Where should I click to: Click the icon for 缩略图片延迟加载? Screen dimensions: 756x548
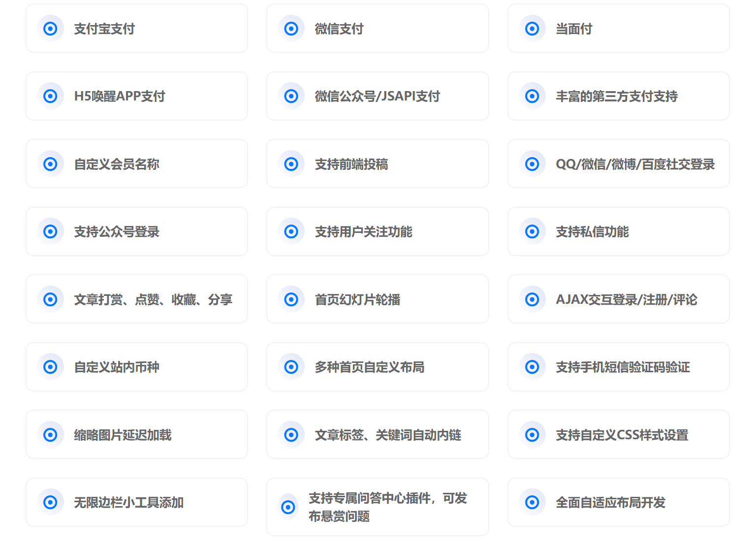click(50, 435)
